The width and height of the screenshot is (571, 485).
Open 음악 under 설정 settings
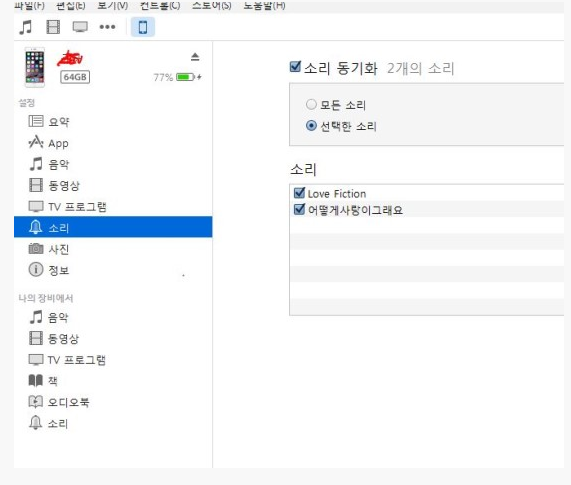[x=113, y=164]
